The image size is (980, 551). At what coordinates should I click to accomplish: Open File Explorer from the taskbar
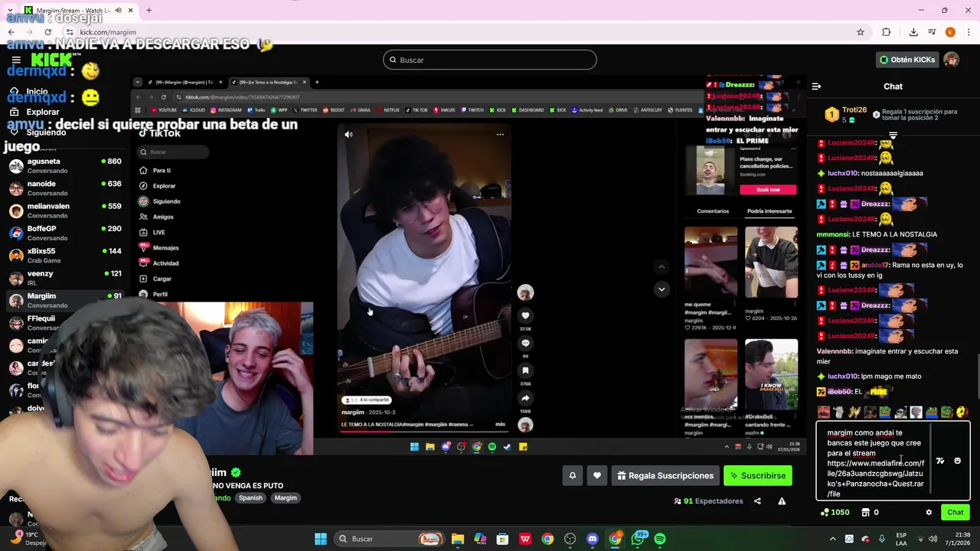pyautogui.click(x=458, y=539)
